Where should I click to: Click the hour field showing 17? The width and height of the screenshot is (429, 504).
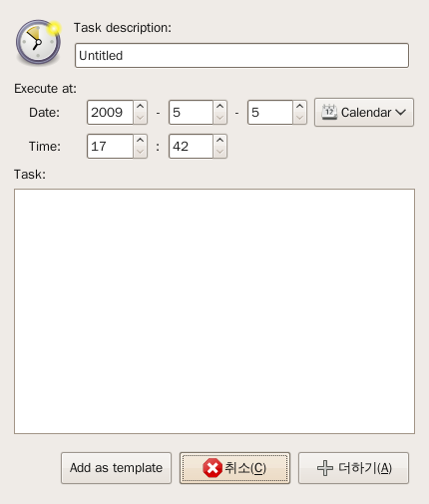(x=110, y=147)
